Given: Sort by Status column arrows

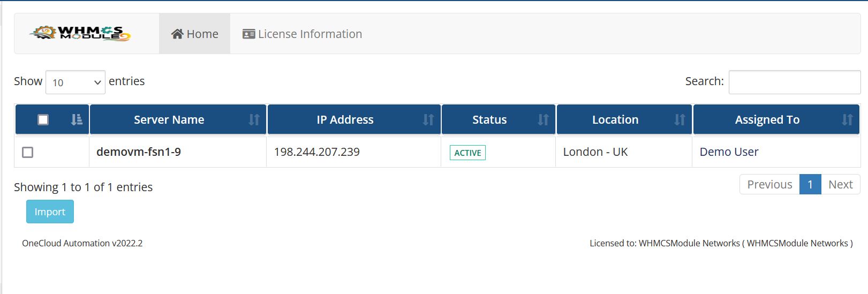Looking at the screenshot, I should [x=543, y=119].
